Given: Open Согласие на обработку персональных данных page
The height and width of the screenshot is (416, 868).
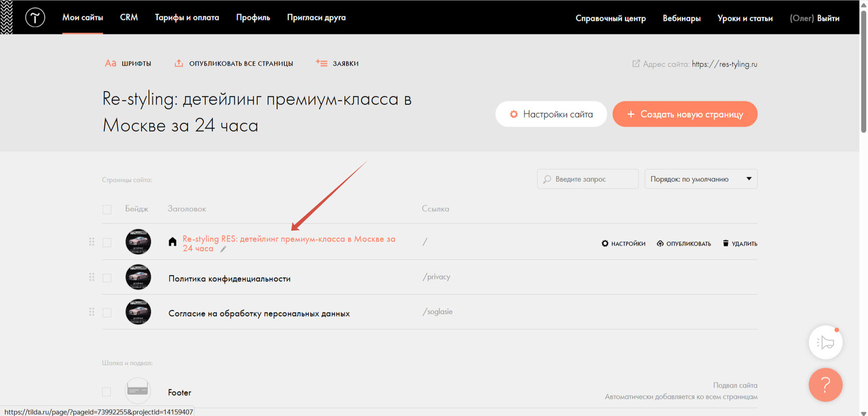Looking at the screenshot, I should pos(259,314).
